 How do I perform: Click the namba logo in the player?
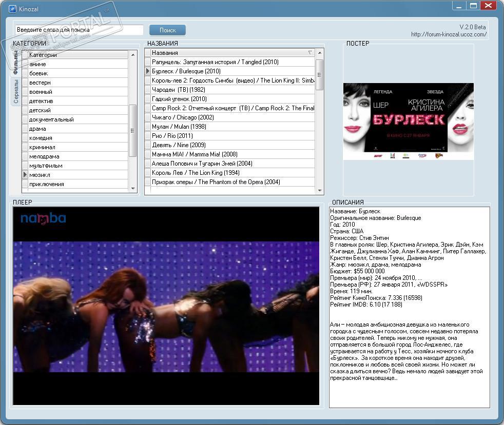(43, 218)
